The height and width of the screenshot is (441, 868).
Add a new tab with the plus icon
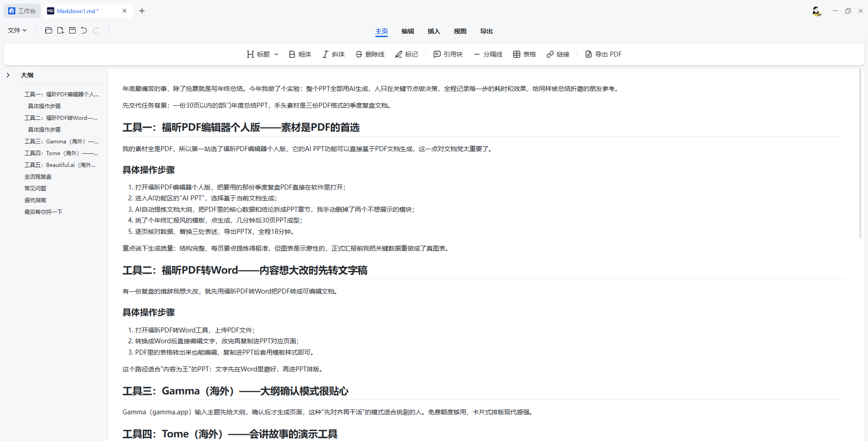pyautogui.click(x=142, y=11)
